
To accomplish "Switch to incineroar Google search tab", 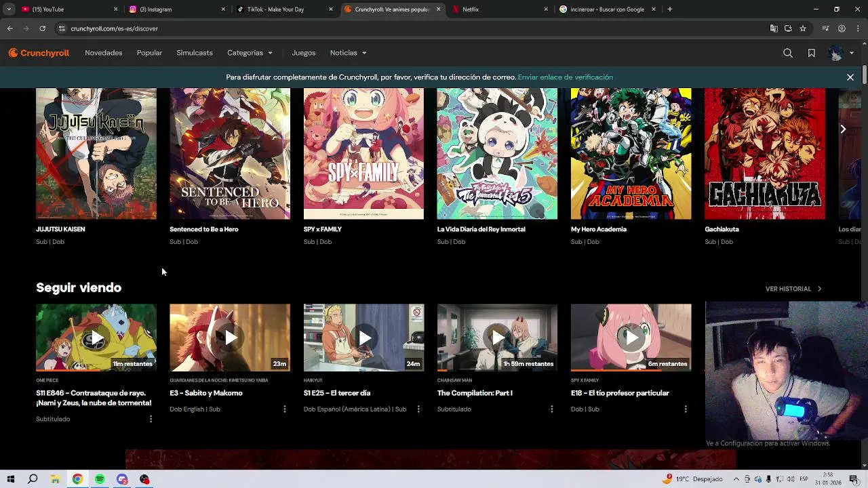I will [608, 9].
